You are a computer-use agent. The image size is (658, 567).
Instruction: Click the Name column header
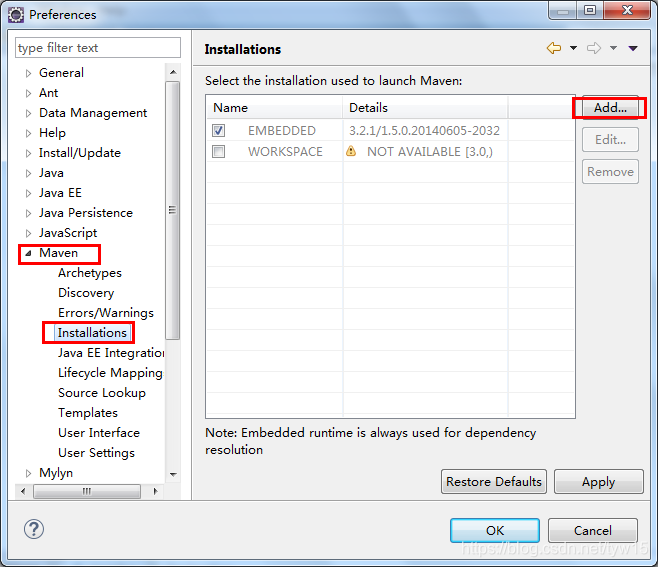(x=274, y=107)
